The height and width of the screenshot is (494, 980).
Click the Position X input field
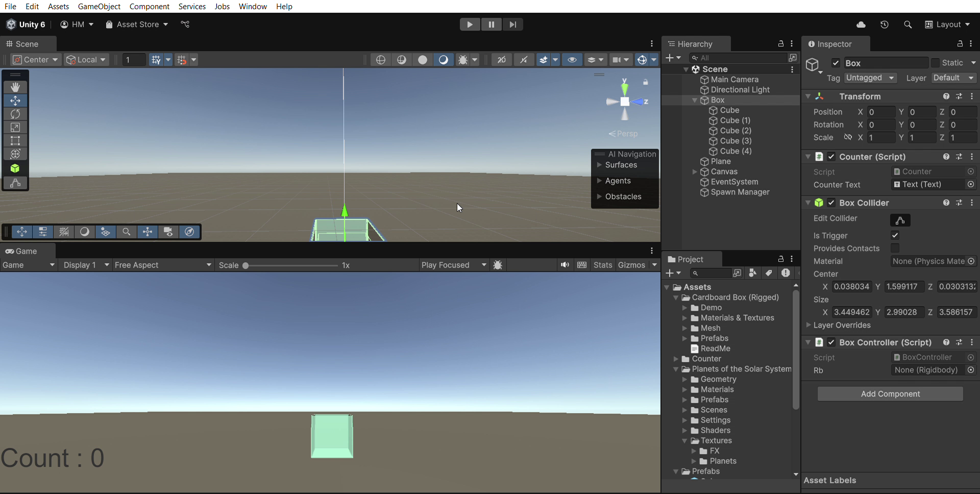click(881, 112)
